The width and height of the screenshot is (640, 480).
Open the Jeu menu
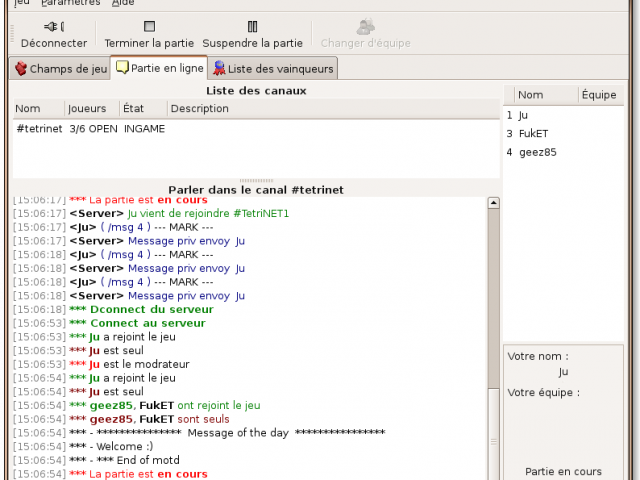click(x=22, y=3)
